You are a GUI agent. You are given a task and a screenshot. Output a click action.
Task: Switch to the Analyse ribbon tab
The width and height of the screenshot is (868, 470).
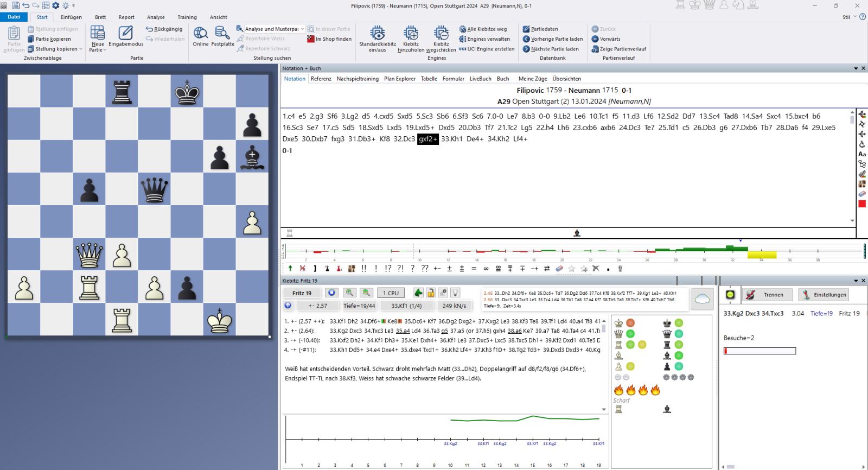click(x=156, y=17)
